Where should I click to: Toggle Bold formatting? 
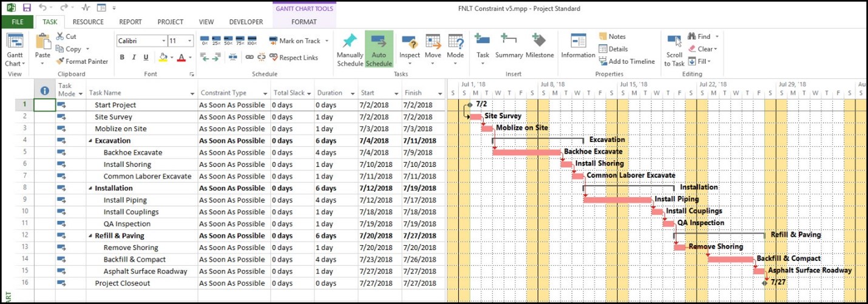122,57
